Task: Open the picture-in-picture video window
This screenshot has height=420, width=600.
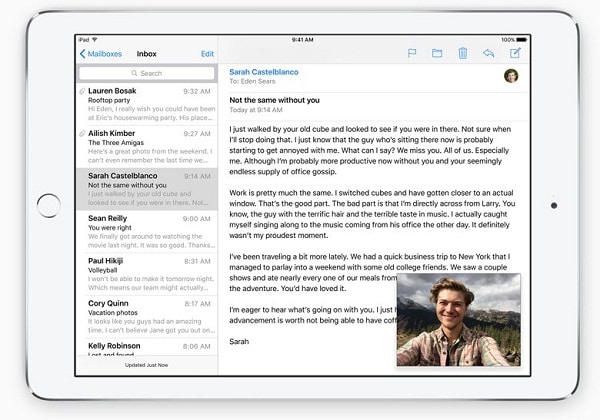Action: tap(458, 320)
